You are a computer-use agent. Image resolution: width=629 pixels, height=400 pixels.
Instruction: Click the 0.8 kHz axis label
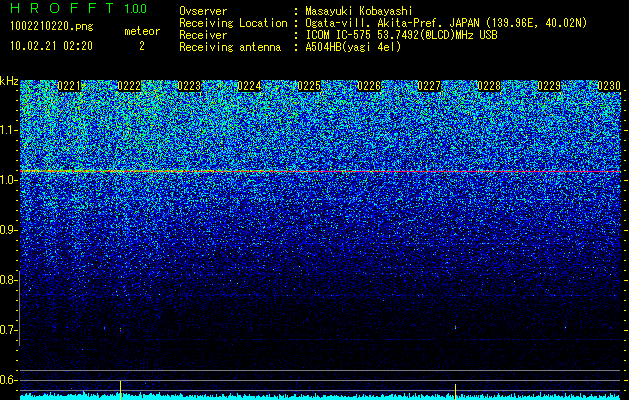[7, 280]
